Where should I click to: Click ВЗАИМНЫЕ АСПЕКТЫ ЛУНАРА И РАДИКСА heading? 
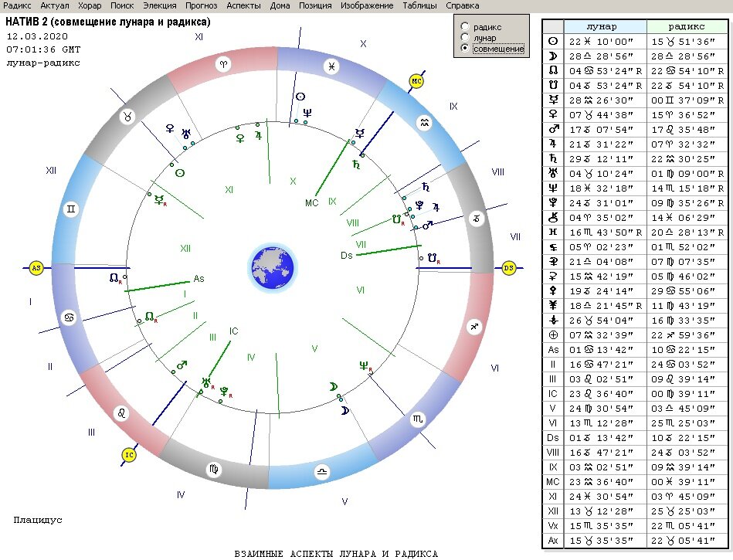point(336,554)
